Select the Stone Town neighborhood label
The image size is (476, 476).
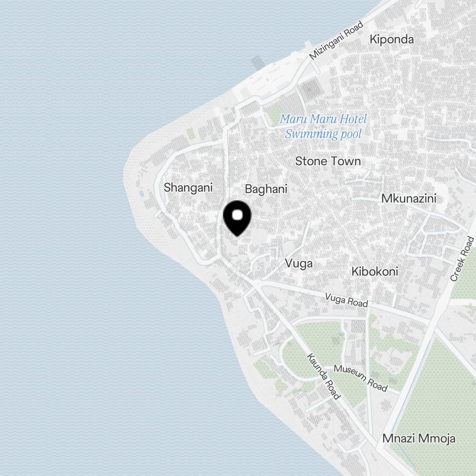328,161
